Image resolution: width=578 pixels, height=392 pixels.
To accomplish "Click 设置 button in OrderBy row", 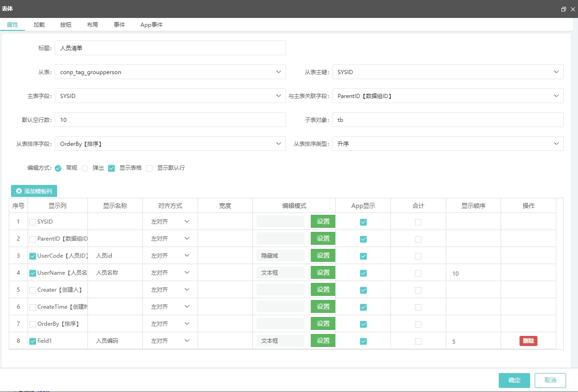I will tap(323, 323).
